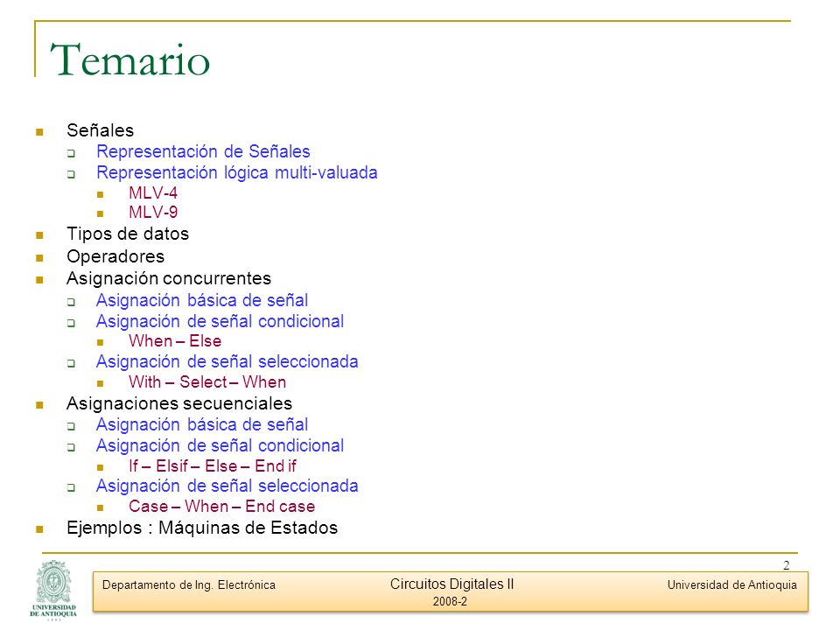
Task: Click the 'Tipos de datos' bullet
Action: pos(128,234)
